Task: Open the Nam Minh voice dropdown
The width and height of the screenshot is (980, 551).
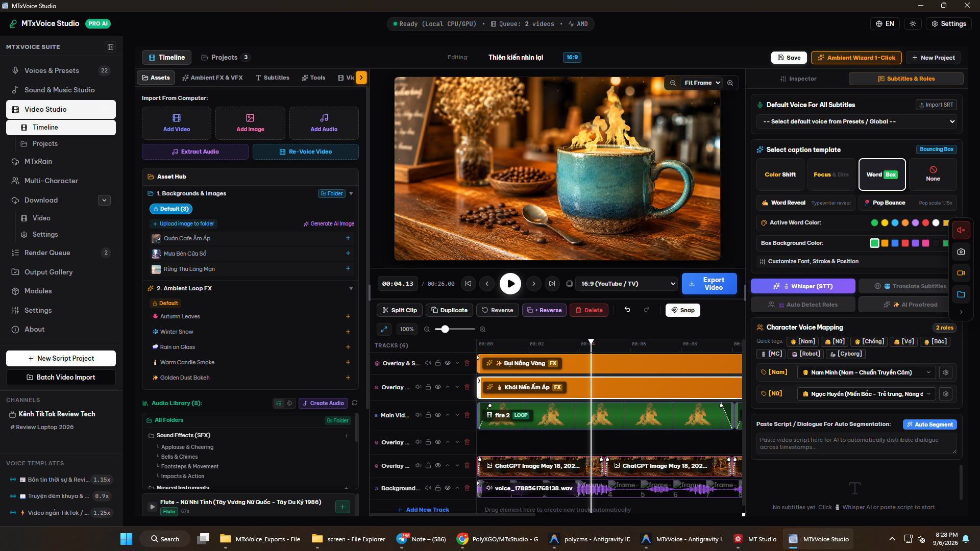Action: click(x=866, y=372)
